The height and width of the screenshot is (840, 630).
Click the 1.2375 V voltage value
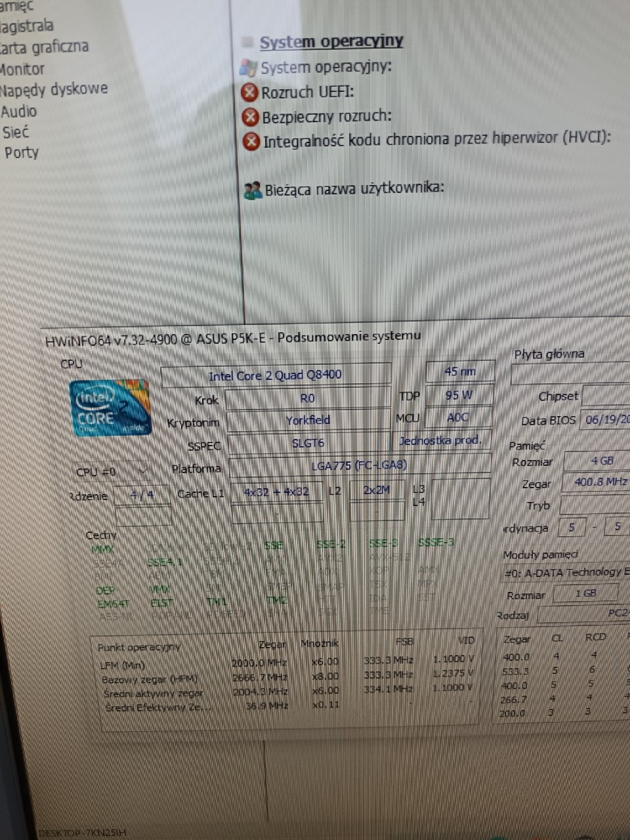tap(453, 673)
